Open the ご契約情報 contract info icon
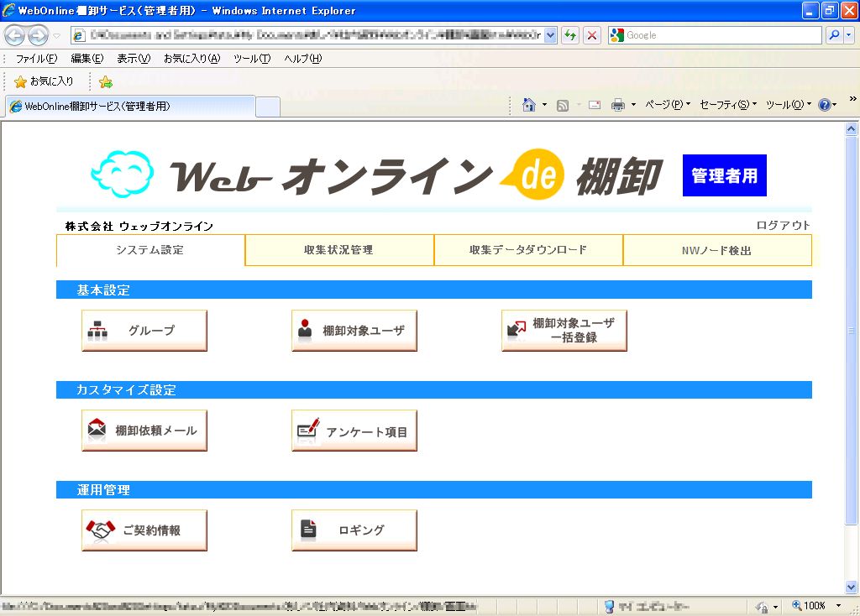 [144, 530]
